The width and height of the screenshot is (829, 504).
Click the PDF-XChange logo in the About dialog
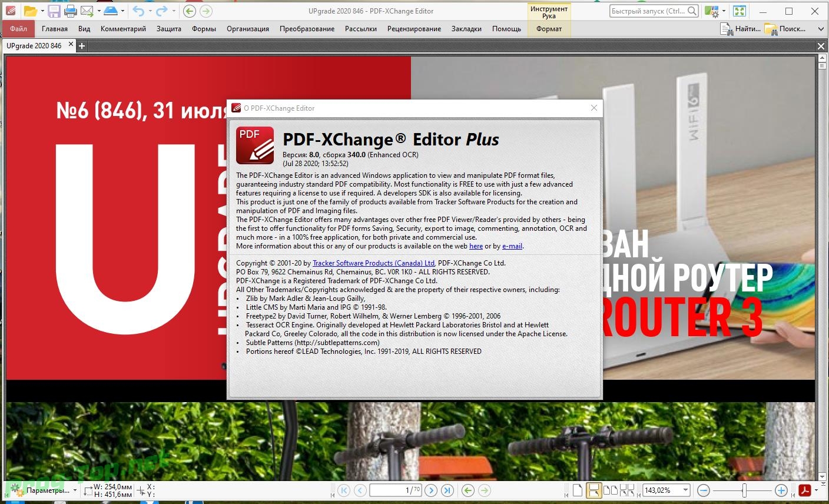255,145
